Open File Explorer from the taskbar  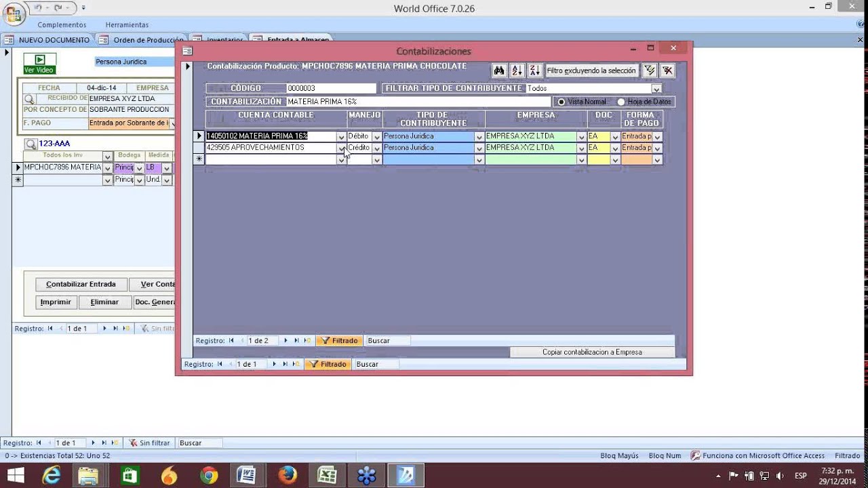click(88, 476)
